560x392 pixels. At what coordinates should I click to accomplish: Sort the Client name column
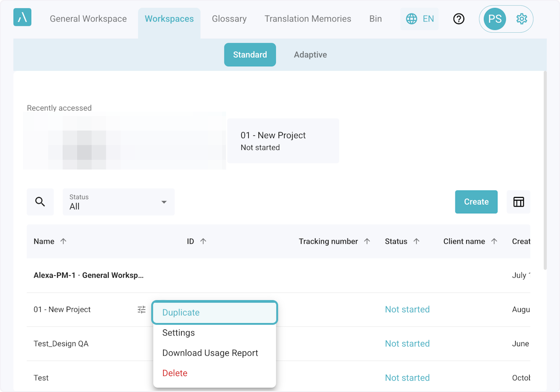click(494, 241)
